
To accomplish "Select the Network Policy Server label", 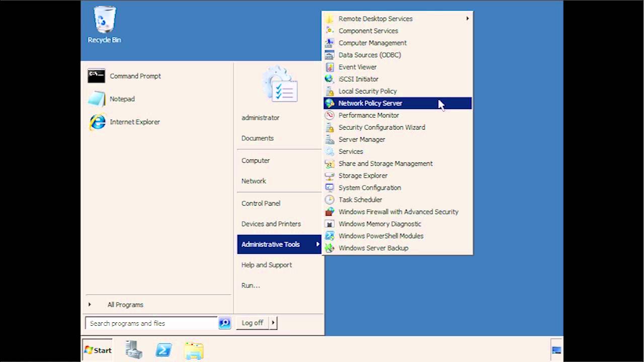I will (370, 103).
